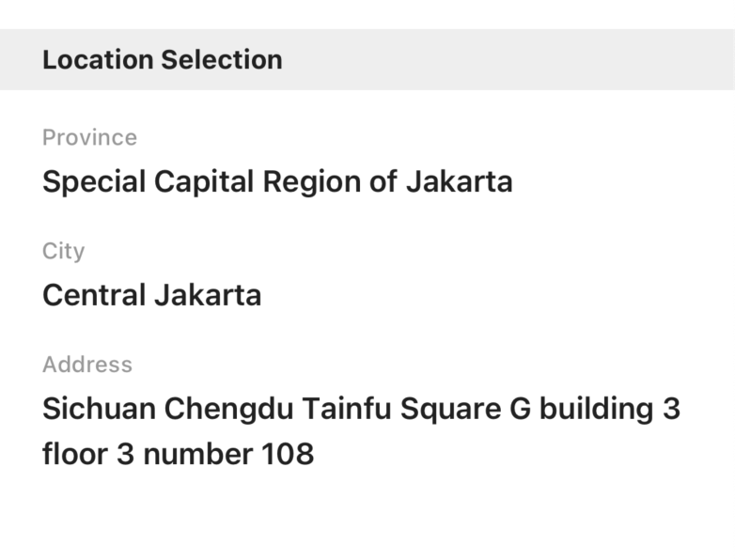Screen dimensions: 735x560
Task: Click the Address label
Action: click(87, 365)
